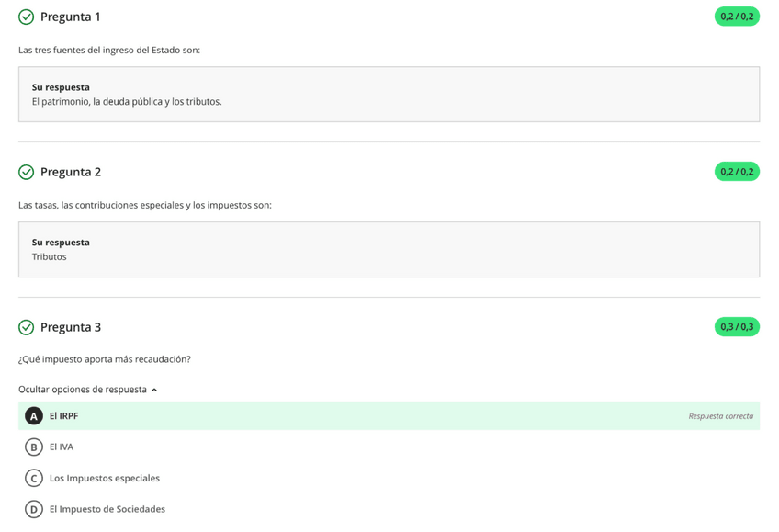Viewport: 779px width, 532px height.
Task: Collapse answers via Ocultar opciones de respuesta
Action: click(83, 390)
